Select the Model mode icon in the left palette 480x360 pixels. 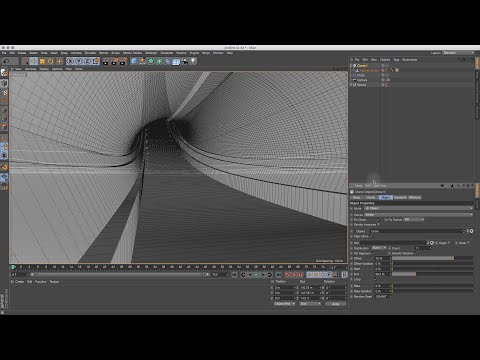(x=4, y=83)
